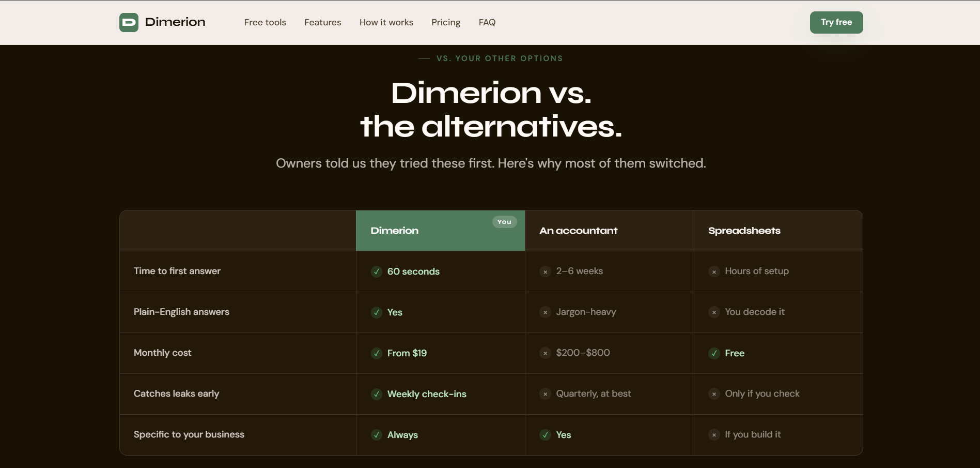The image size is (980, 468).
Task: Click the x icon beside Jargon-heavy
Action: pos(545,312)
